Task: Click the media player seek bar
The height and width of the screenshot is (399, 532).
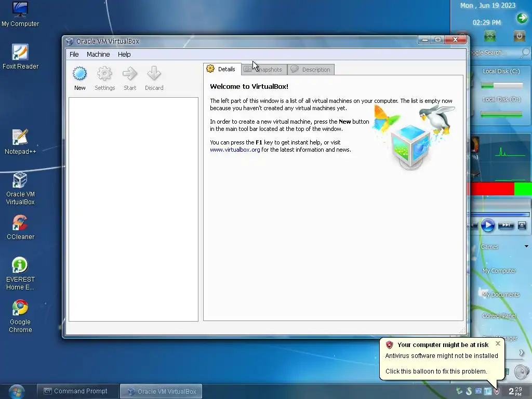Action: [x=499, y=215]
